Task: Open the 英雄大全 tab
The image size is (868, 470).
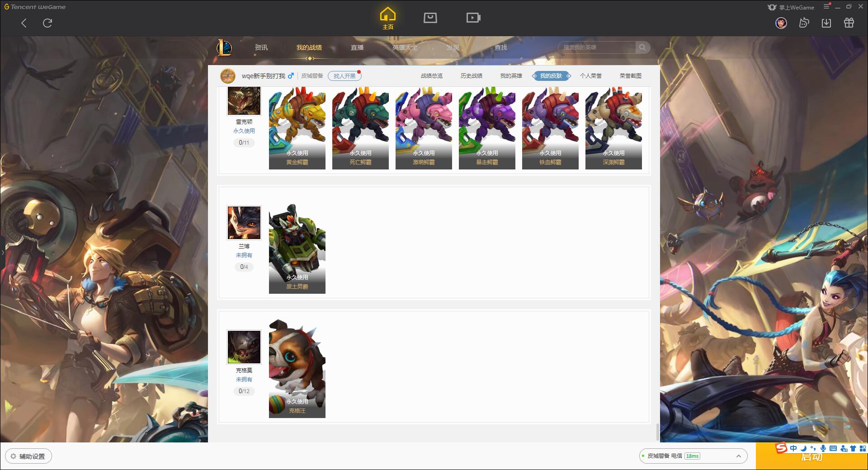Action: pyautogui.click(x=405, y=47)
